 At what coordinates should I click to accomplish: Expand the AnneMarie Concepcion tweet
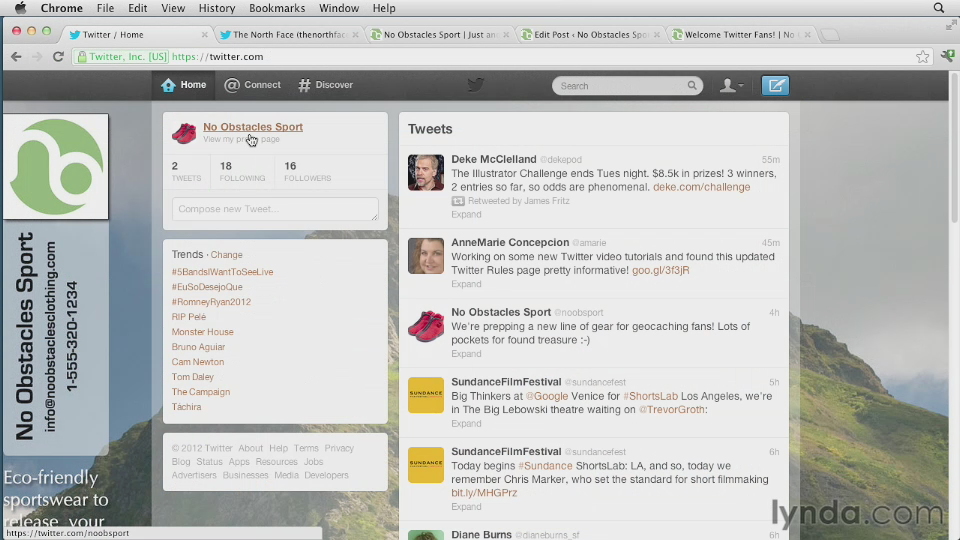[466, 284]
